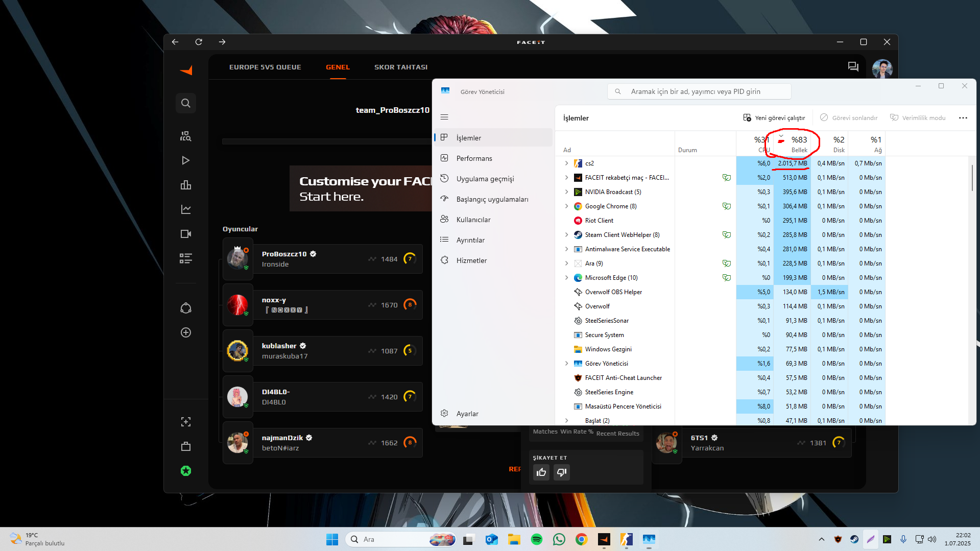Open rankings podium icon in FACEIT sidebar
Viewport: 980px width, 551px height.
pos(186,185)
